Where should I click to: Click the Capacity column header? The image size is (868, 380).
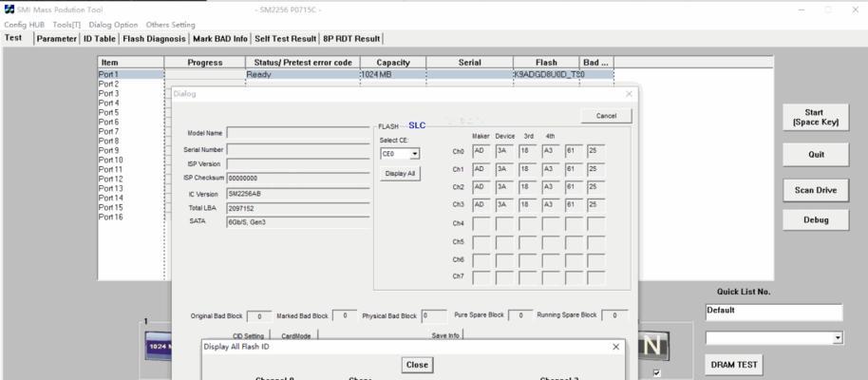click(393, 63)
